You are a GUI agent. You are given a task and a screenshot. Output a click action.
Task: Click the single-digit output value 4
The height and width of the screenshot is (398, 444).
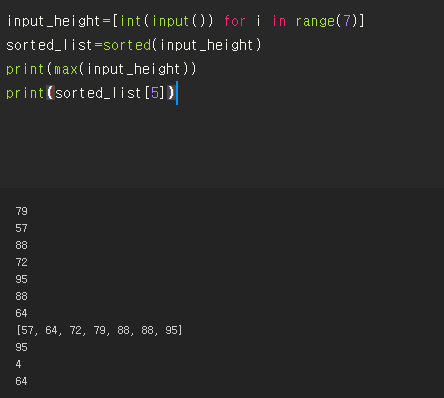pyautogui.click(x=18, y=364)
